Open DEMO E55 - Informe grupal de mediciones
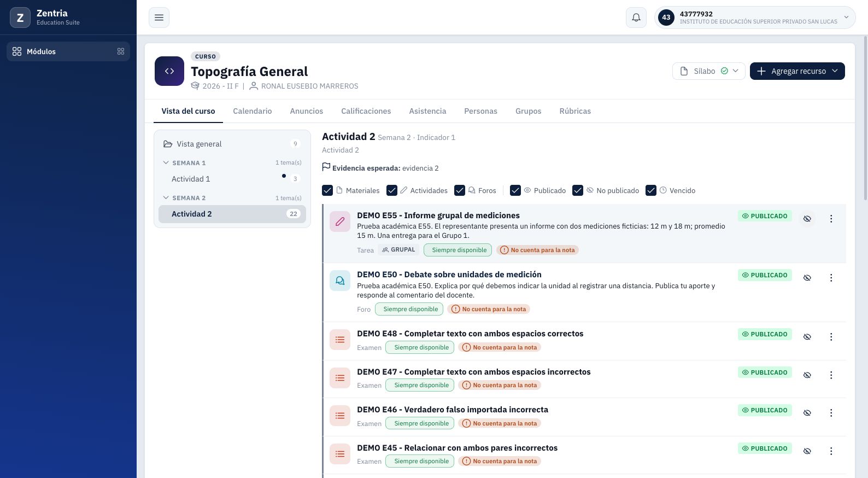868x478 pixels. pyautogui.click(x=438, y=215)
